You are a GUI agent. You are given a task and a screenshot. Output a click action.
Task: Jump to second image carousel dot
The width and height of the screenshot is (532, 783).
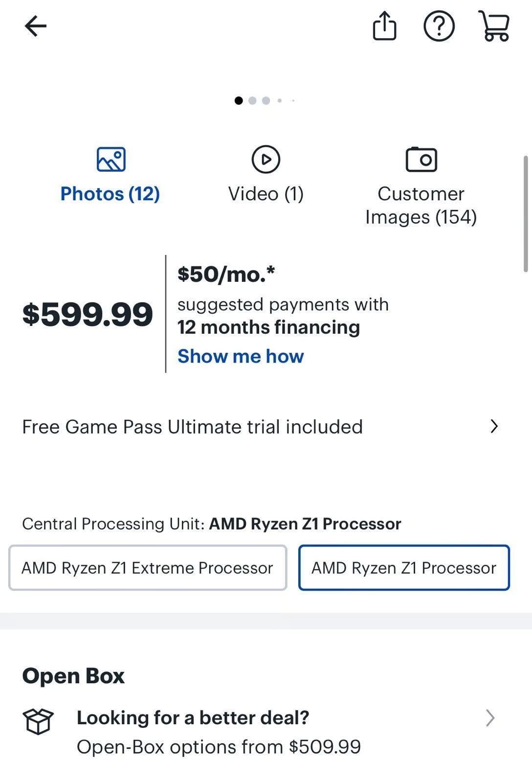252,101
